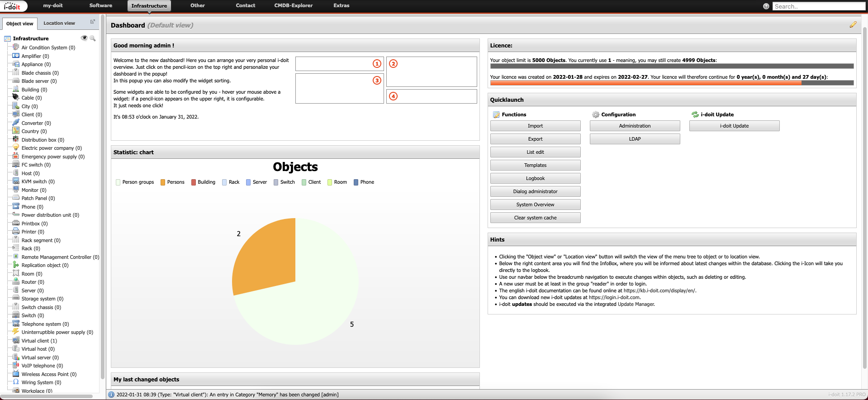868x400 pixels.
Task: Toggle Person groups legend entry in chart
Action: point(135,182)
